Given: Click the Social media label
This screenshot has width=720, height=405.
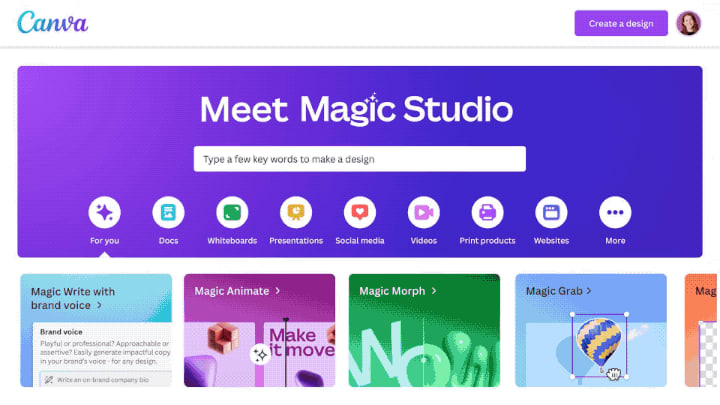Looking at the screenshot, I should (360, 241).
